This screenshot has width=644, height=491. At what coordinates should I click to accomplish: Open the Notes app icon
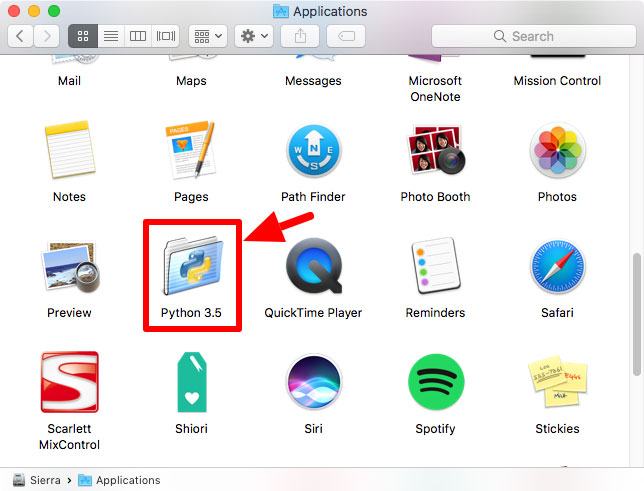pos(70,150)
